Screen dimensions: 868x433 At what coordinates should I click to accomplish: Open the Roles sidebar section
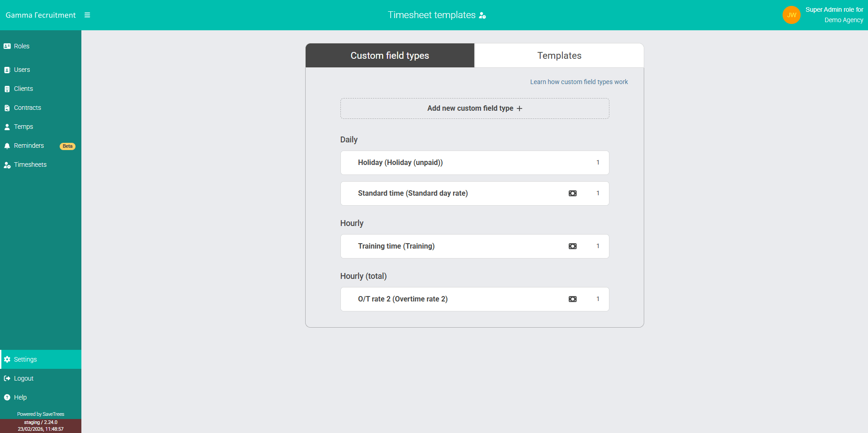pos(7,46)
